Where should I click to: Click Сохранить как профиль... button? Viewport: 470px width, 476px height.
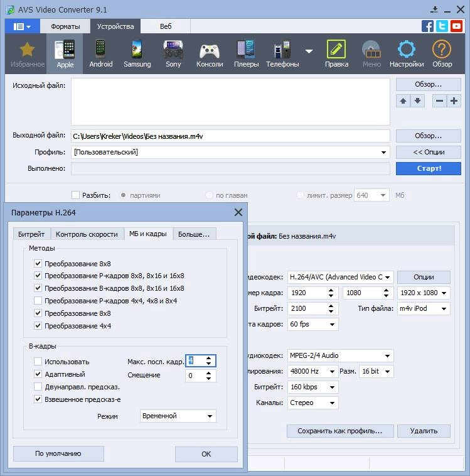(x=340, y=431)
